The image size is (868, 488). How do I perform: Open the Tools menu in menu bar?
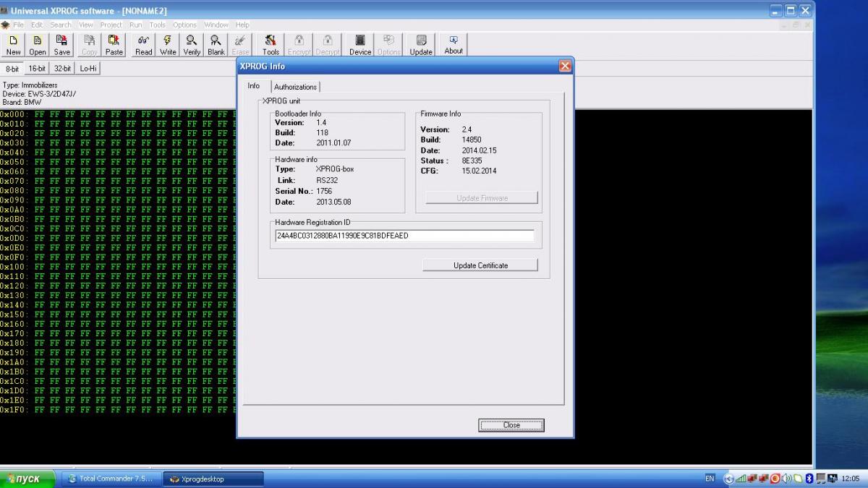click(x=157, y=25)
